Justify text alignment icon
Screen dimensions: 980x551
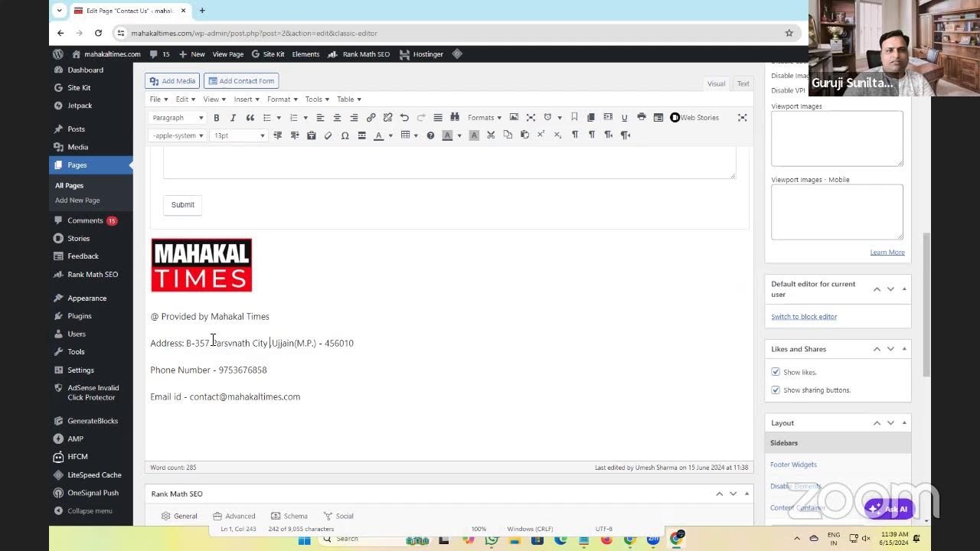click(438, 118)
